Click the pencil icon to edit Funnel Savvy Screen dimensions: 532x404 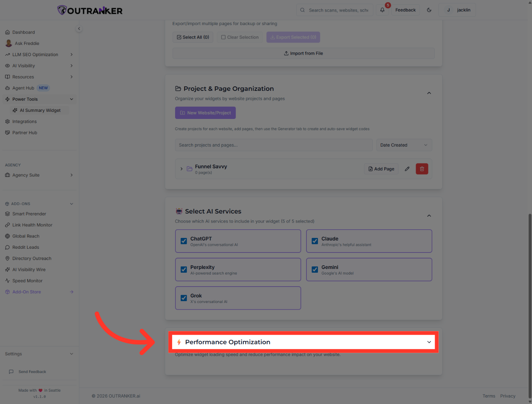click(x=407, y=169)
